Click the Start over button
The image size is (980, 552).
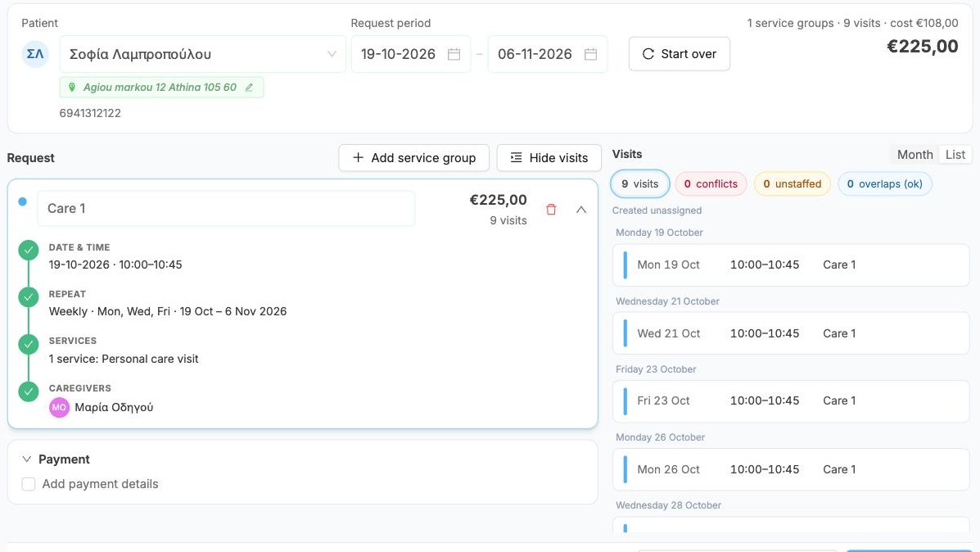[x=680, y=54]
